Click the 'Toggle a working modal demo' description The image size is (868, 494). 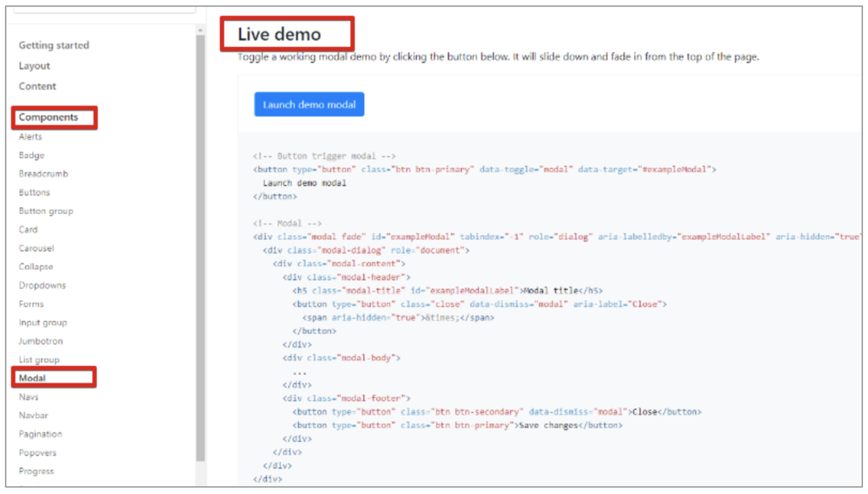[498, 57]
